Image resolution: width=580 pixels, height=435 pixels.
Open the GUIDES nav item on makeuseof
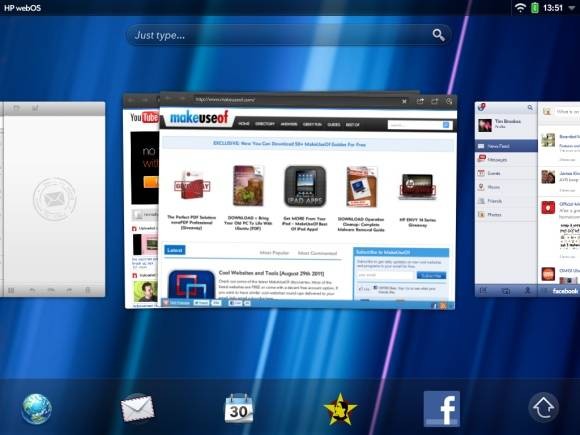(x=334, y=125)
